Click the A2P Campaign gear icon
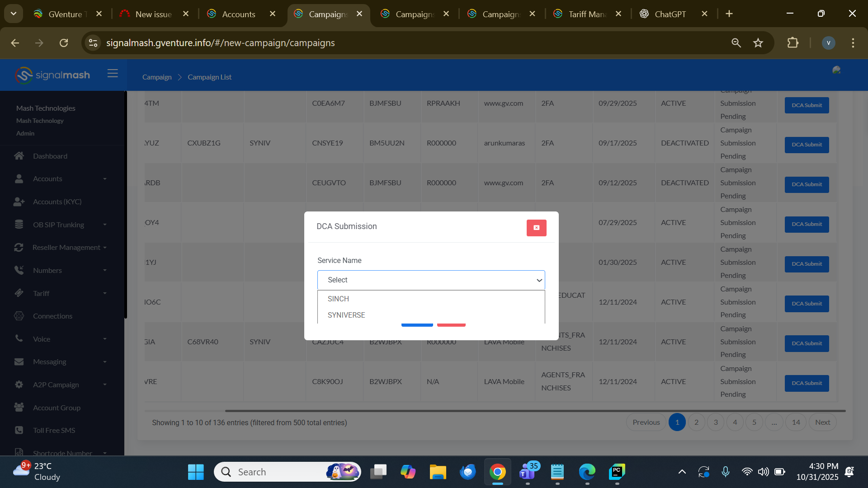 [19, 385]
